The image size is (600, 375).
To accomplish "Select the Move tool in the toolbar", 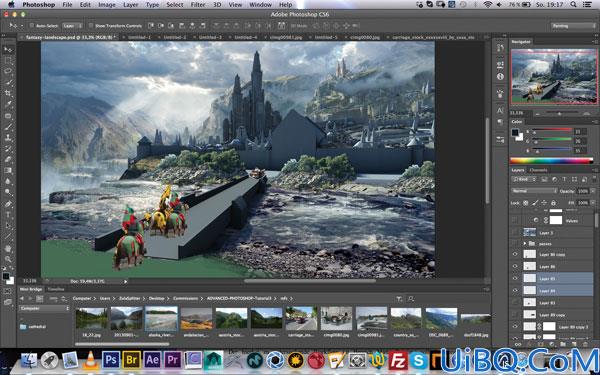I will coord(8,49).
